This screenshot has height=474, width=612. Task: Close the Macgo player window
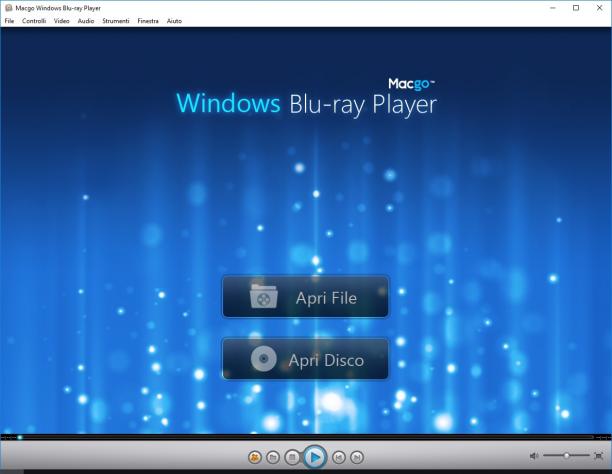[600, 8]
